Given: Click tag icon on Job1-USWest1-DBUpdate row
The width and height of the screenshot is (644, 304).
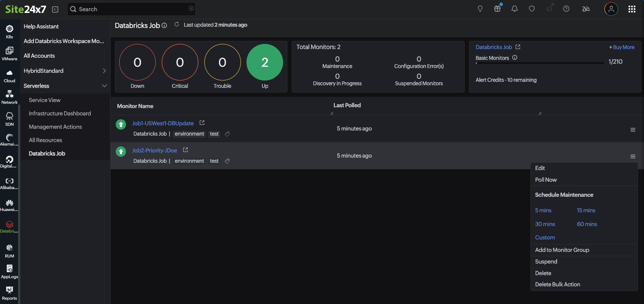Looking at the screenshot, I should (x=227, y=134).
